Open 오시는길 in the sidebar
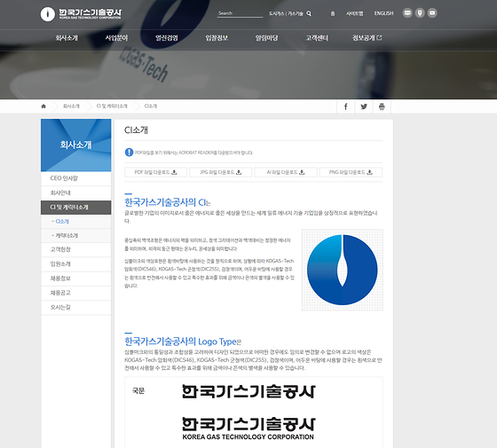Screen dimensions: 497x448 (x=76, y=307)
